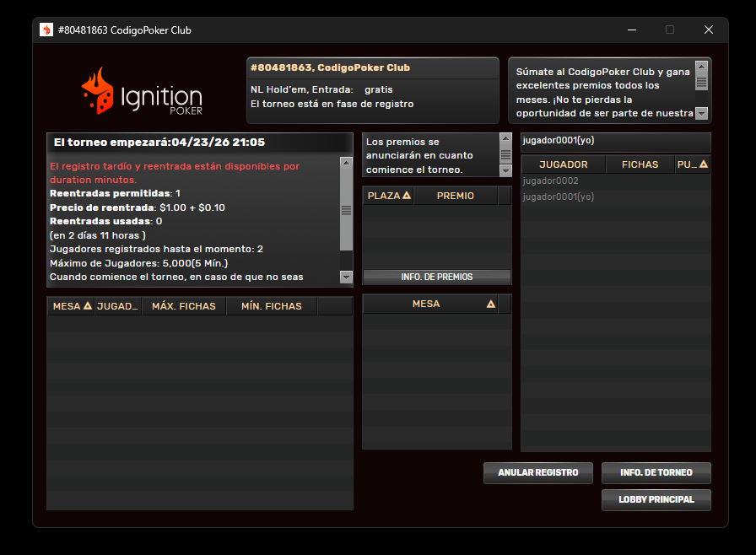This screenshot has height=555, width=756.
Task: Click the Ignition app icon in title bar
Action: point(46,30)
